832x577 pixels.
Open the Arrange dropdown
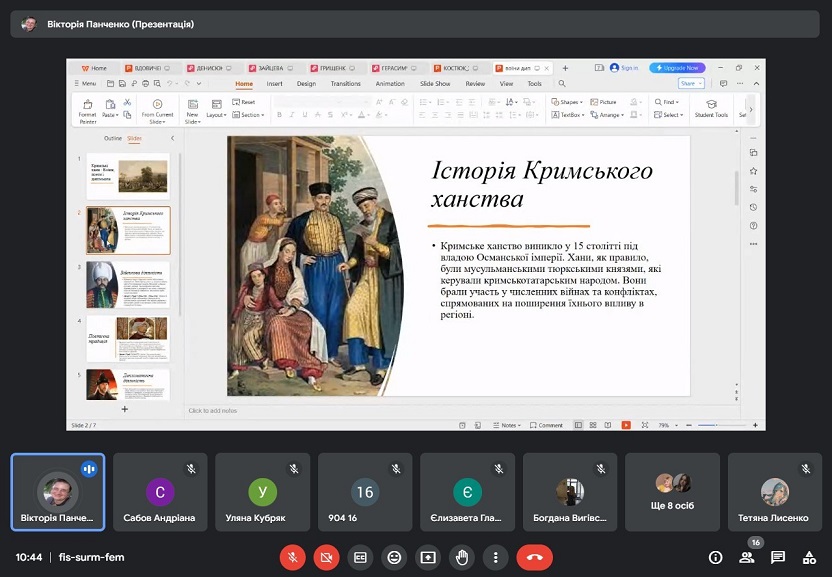point(607,115)
